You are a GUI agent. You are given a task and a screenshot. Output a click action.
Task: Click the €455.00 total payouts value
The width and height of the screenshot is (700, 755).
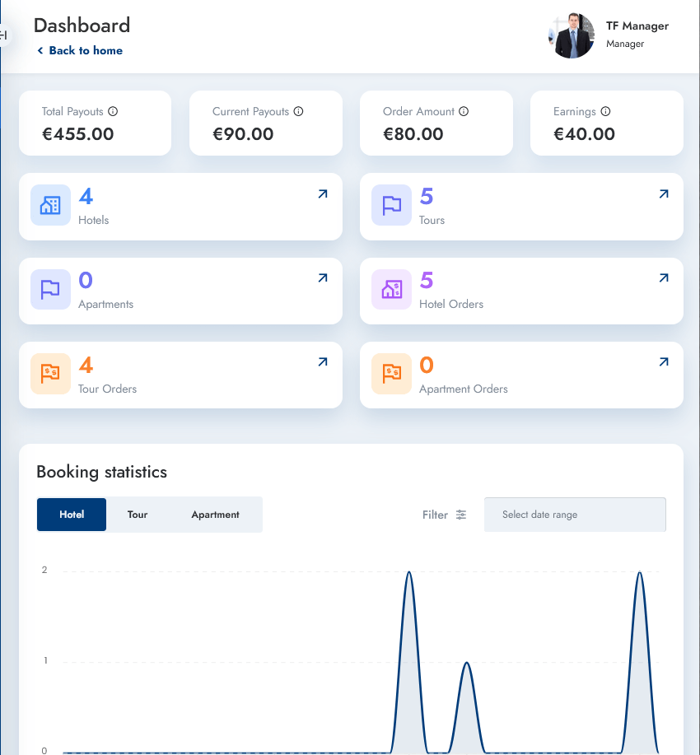78,134
